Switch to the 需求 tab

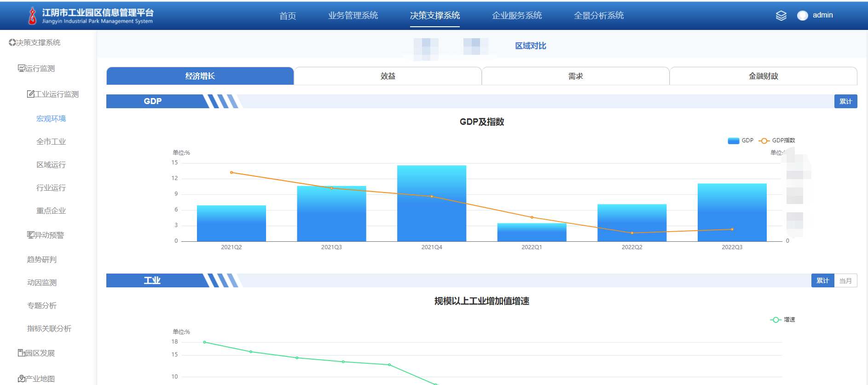(576, 76)
